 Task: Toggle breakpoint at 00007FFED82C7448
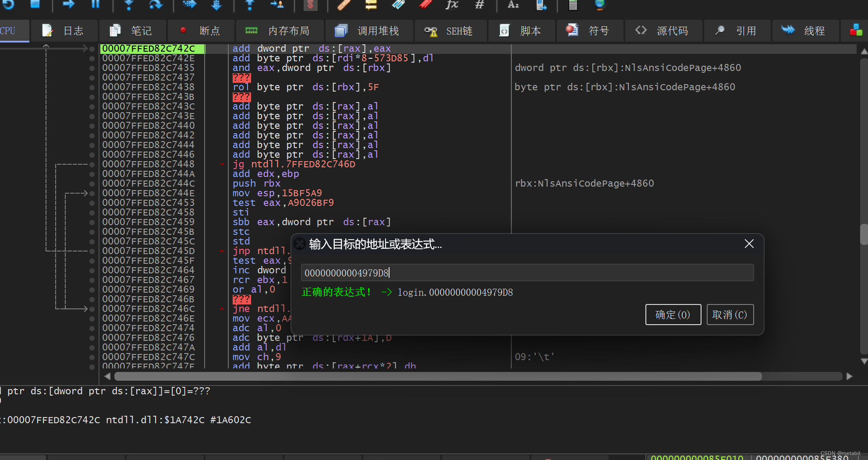(x=92, y=164)
